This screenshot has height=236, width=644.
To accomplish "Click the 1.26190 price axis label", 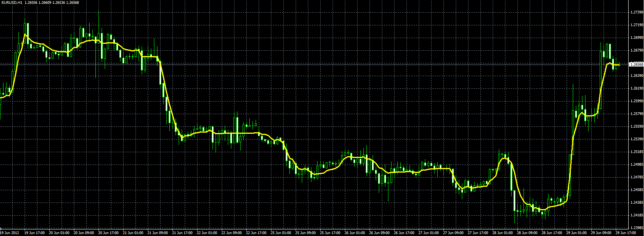I will [637, 88].
